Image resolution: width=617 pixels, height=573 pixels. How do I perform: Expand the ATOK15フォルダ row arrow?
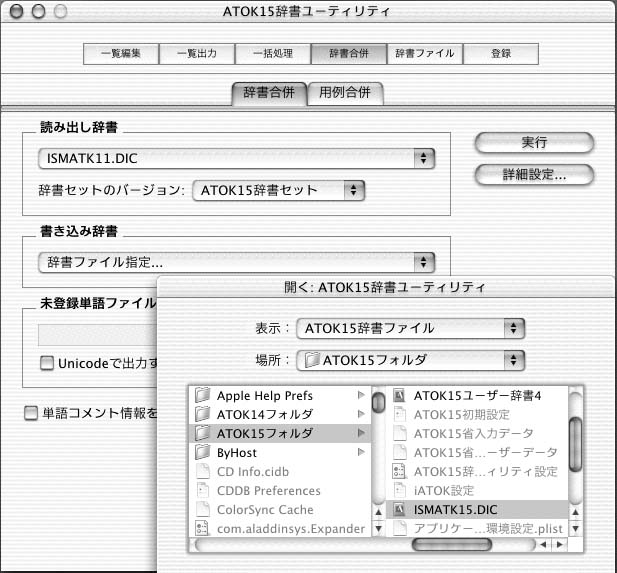tap(361, 433)
